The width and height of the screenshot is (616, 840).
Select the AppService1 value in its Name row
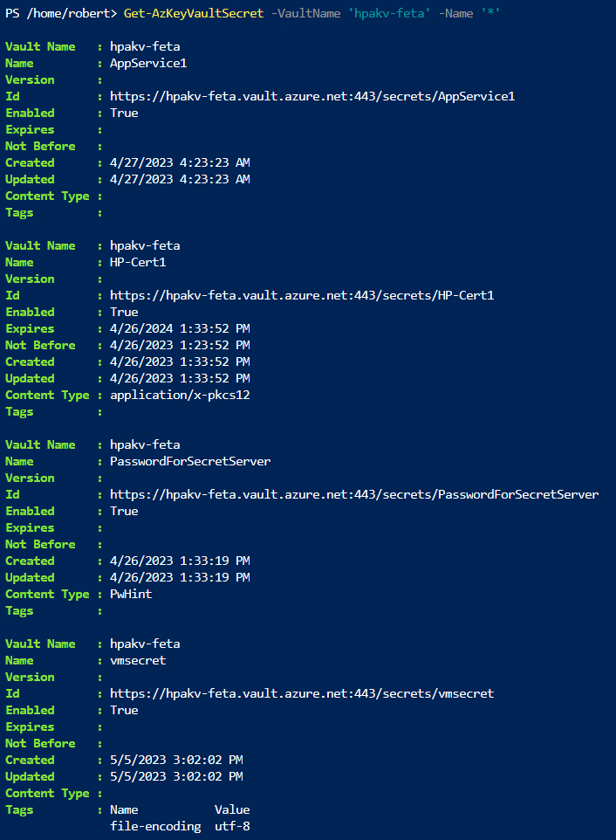click(148, 63)
